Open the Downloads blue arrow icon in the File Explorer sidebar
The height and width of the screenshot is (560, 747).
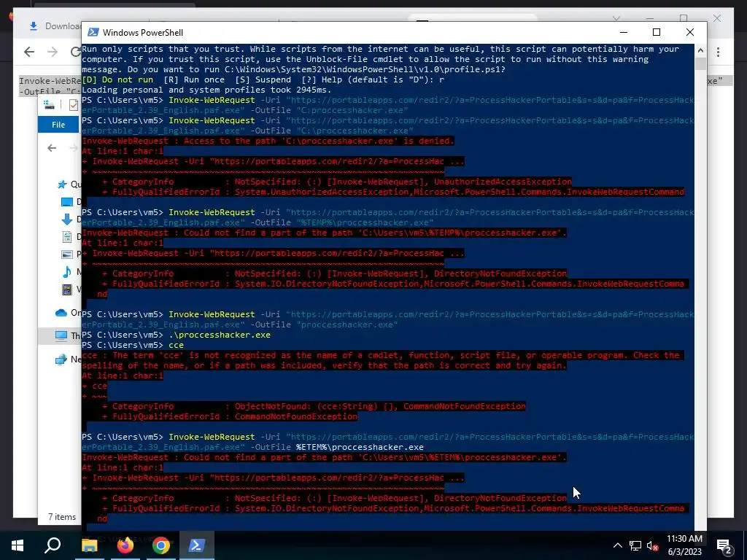click(67, 219)
